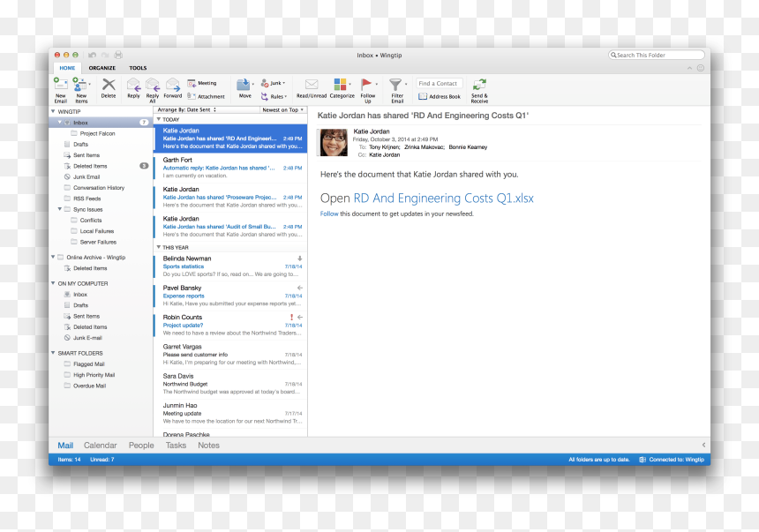Collapse the ribbon with the chevron

[689, 68]
